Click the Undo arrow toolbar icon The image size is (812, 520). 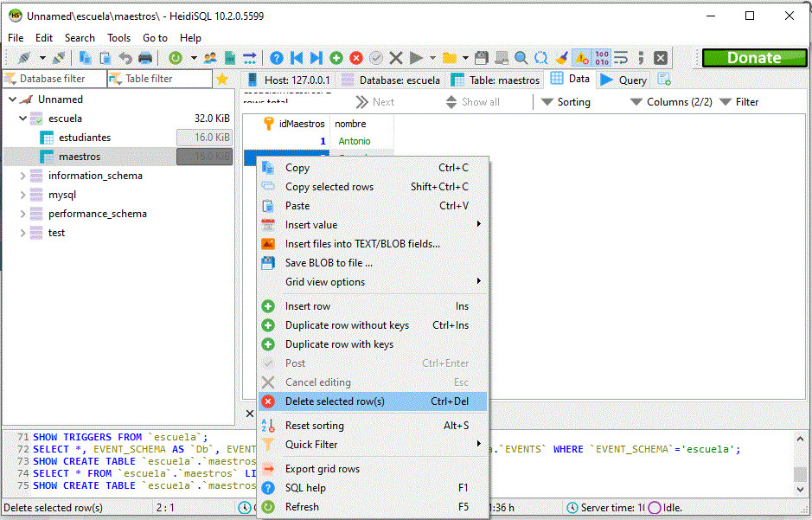pyautogui.click(x=125, y=58)
